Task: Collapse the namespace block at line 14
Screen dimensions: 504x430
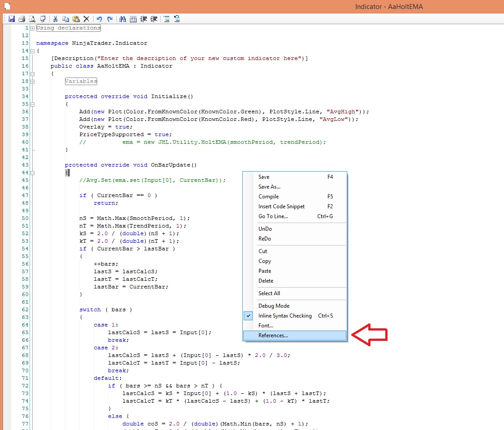Action: (32, 51)
